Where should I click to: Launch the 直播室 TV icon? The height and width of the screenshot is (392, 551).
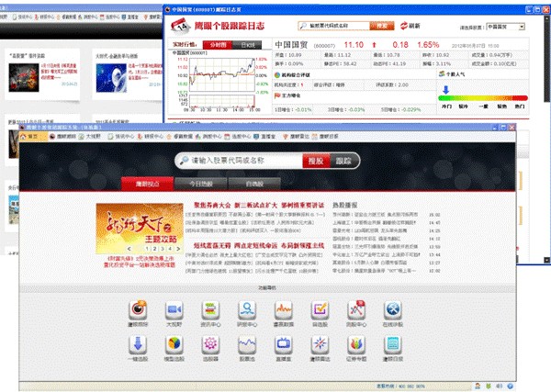[284, 345]
